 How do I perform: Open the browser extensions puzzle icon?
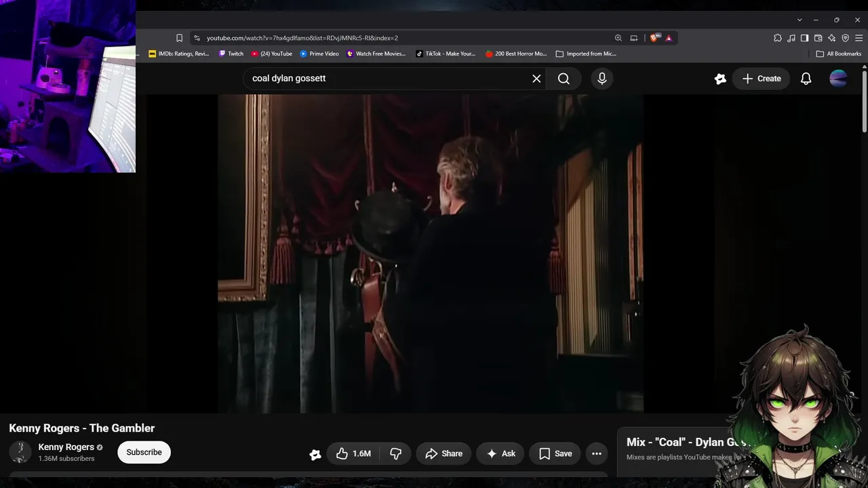[x=778, y=38]
